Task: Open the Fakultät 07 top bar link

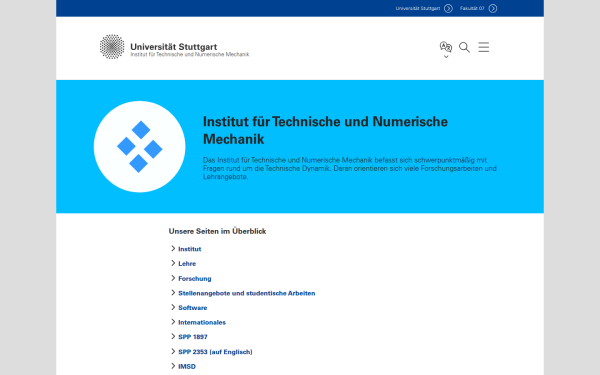Action: (472, 8)
